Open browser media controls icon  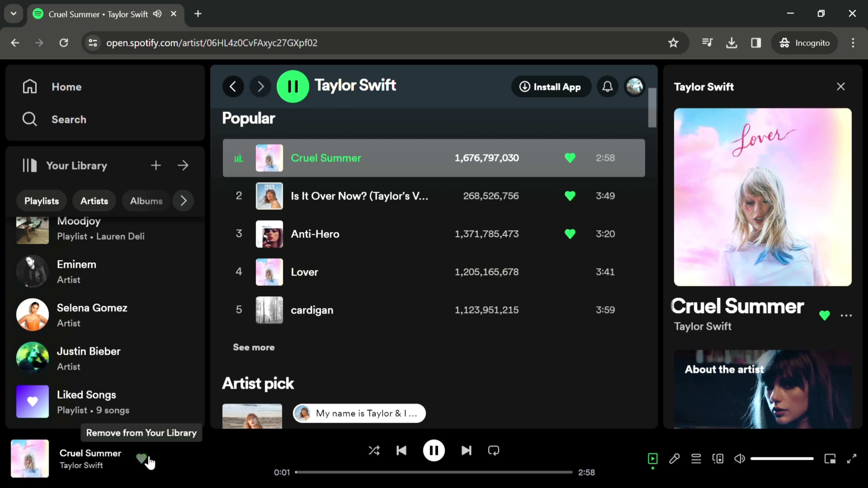click(707, 43)
